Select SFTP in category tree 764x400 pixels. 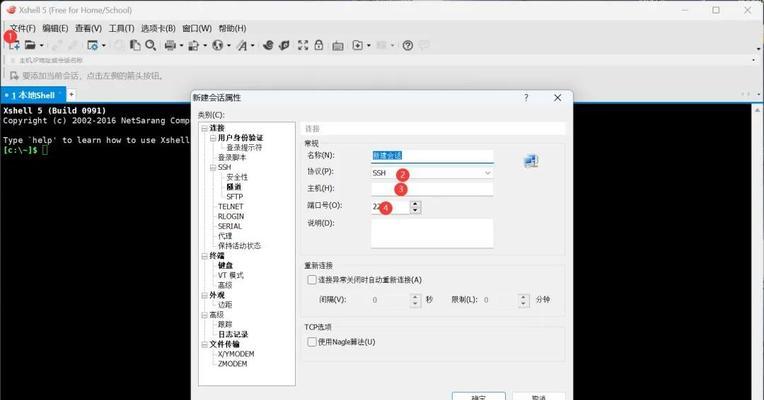(234, 196)
